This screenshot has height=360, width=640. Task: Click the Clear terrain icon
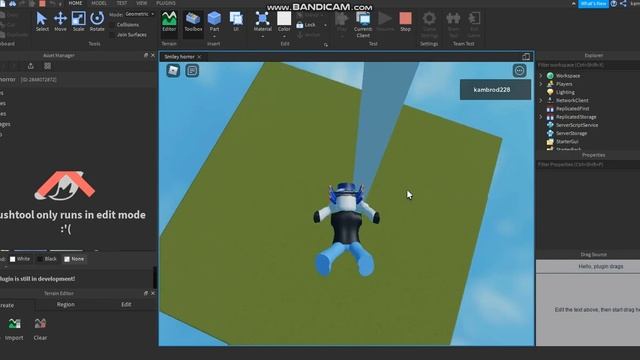pyautogui.click(x=40, y=329)
